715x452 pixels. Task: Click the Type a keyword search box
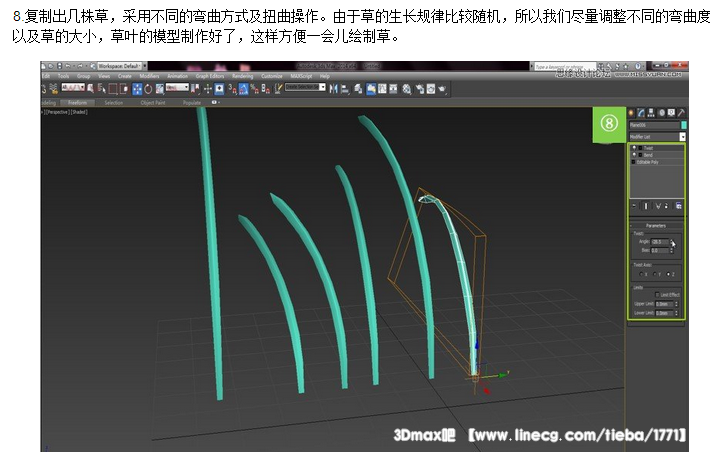[565, 67]
